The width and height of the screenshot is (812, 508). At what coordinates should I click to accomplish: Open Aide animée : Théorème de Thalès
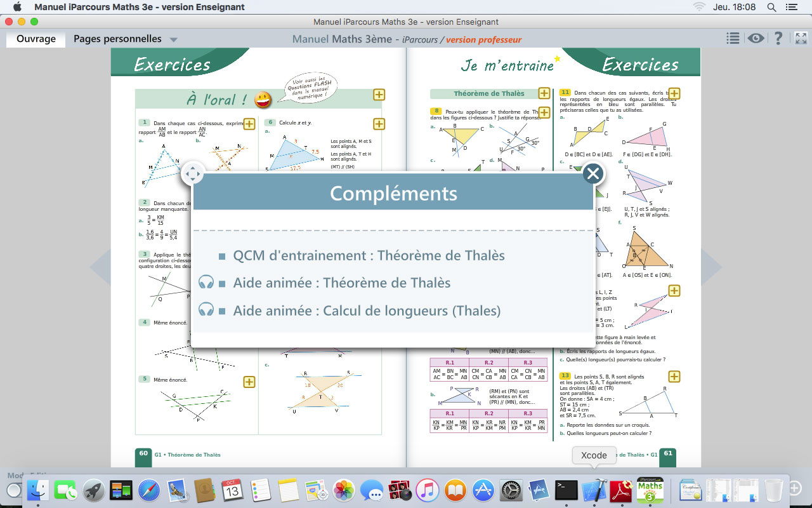click(341, 283)
